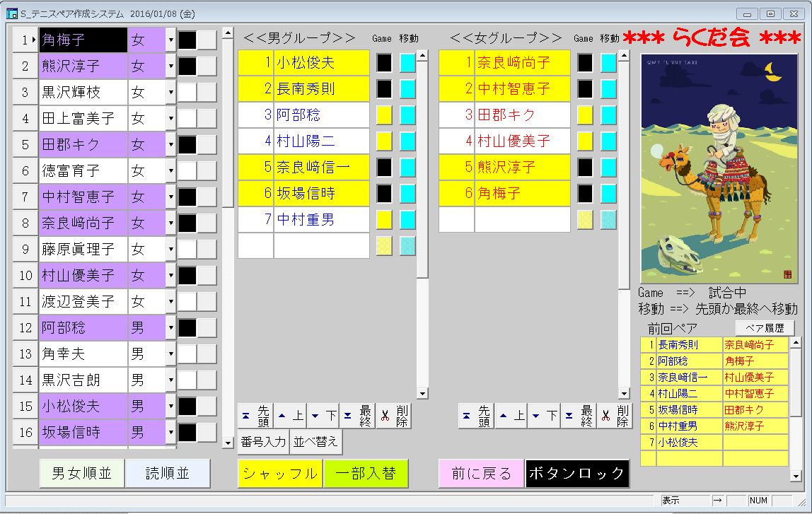Toggle the Game square for 村山陽二
This screenshot has width=812, height=514.
384,141
